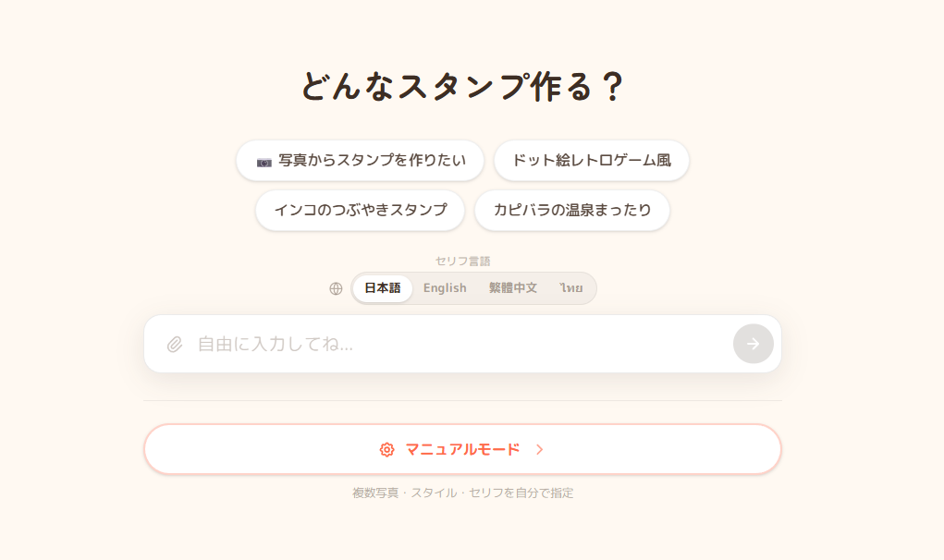Select 日本語 as the dialogue language

[x=383, y=288]
